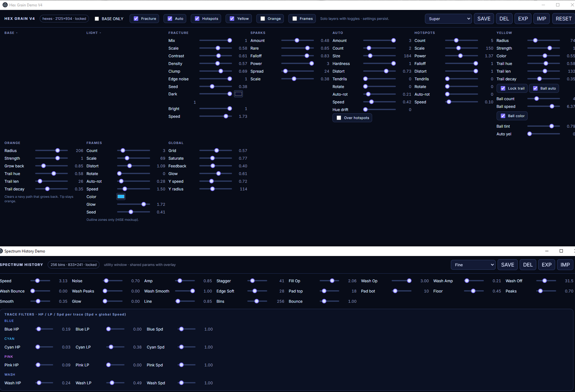Image resolution: width=575 pixels, height=392 pixels.
Task: Click the Blue HP slider
Action: coord(44,329)
